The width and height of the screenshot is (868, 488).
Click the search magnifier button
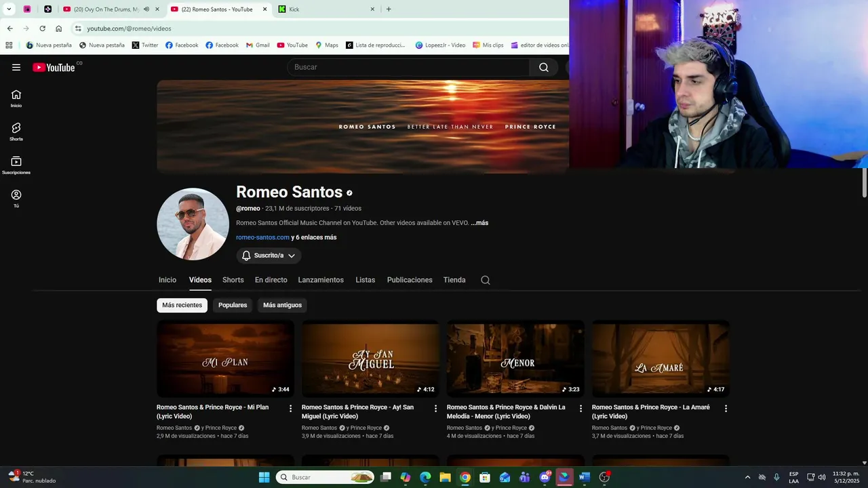pyautogui.click(x=544, y=67)
